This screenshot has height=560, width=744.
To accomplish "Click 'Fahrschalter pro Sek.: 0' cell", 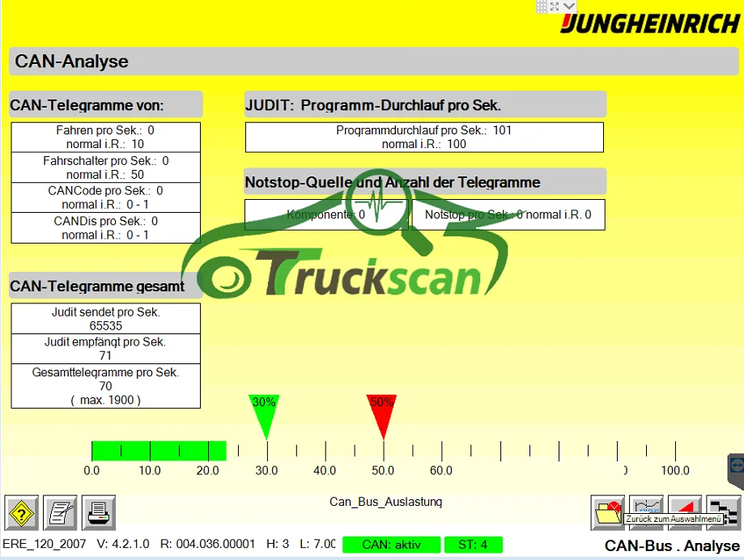I will [106, 168].
